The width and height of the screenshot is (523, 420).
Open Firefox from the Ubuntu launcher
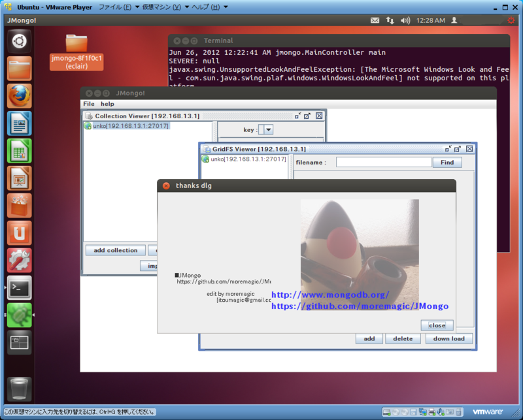click(x=19, y=96)
